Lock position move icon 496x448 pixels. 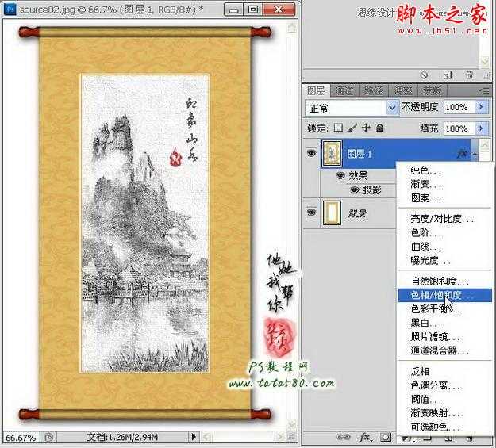click(366, 128)
